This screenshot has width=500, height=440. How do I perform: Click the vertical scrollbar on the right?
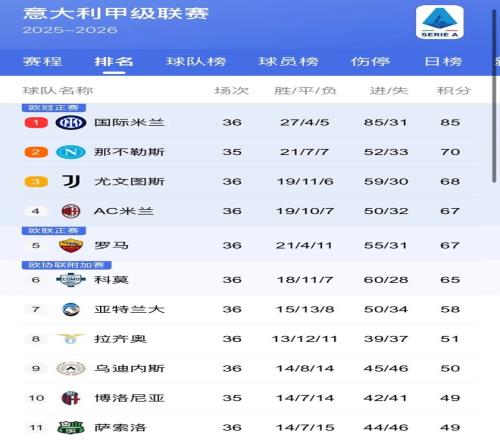[x=495, y=96]
